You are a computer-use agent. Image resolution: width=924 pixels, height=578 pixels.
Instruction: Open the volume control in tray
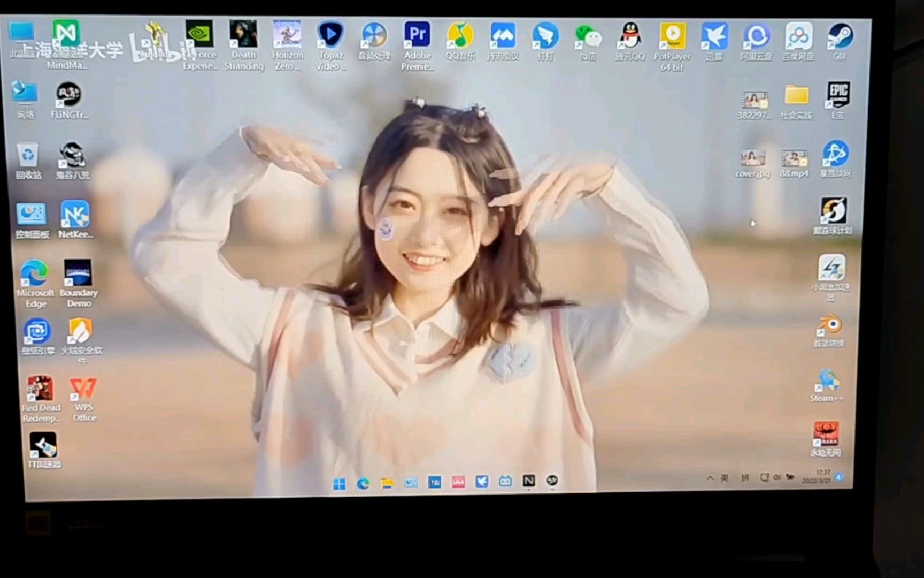tap(776, 476)
